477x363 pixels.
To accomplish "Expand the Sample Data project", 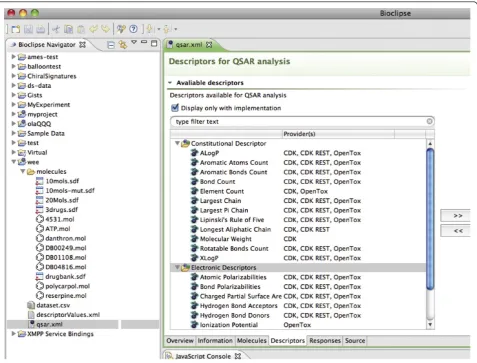I will [x=14, y=133].
